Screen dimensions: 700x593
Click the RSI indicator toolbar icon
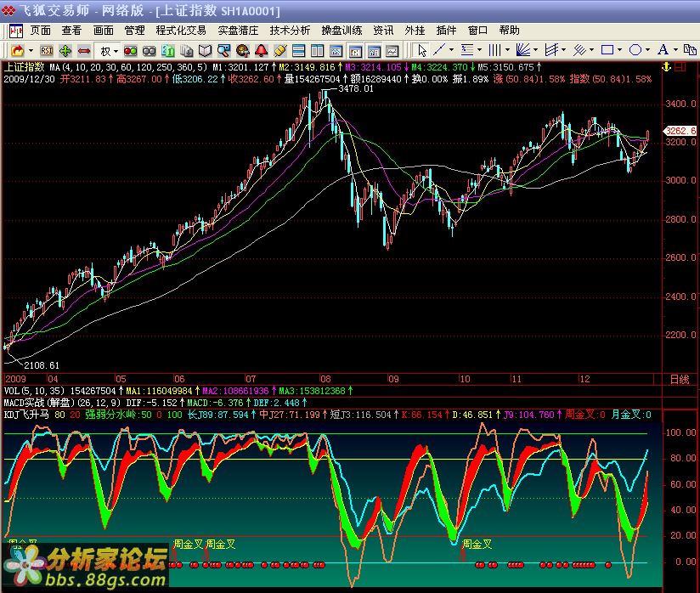[46, 51]
